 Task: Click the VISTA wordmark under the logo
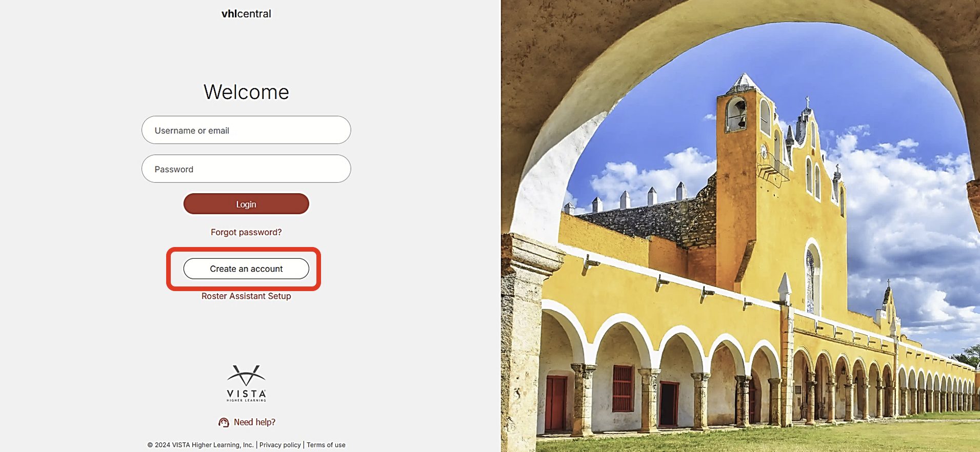click(x=246, y=395)
